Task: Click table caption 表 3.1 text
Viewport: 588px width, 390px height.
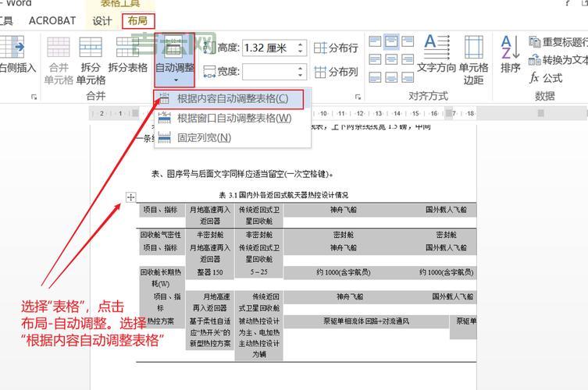Action: click(283, 195)
